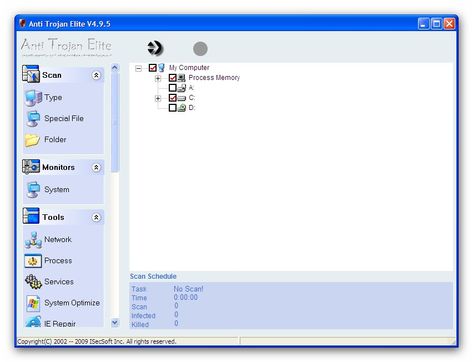Expand the Process Memory tree node
The width and height of the screenshot is (473, 362).
158,78
